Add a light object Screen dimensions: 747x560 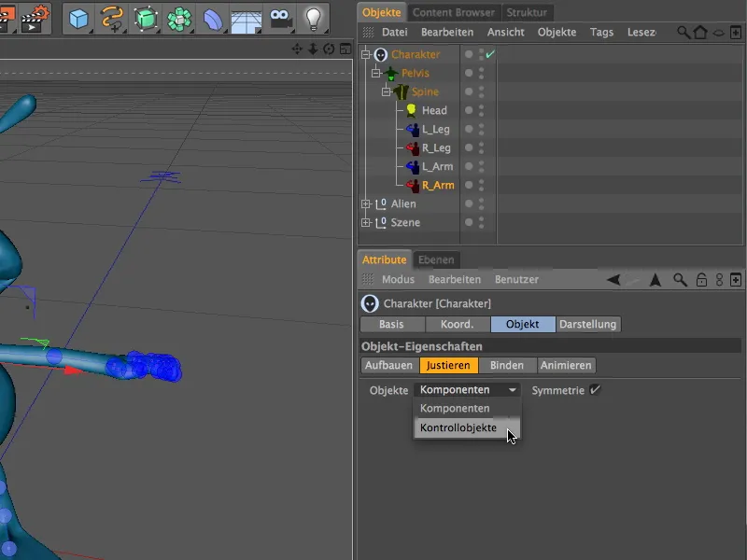(313, 19)
